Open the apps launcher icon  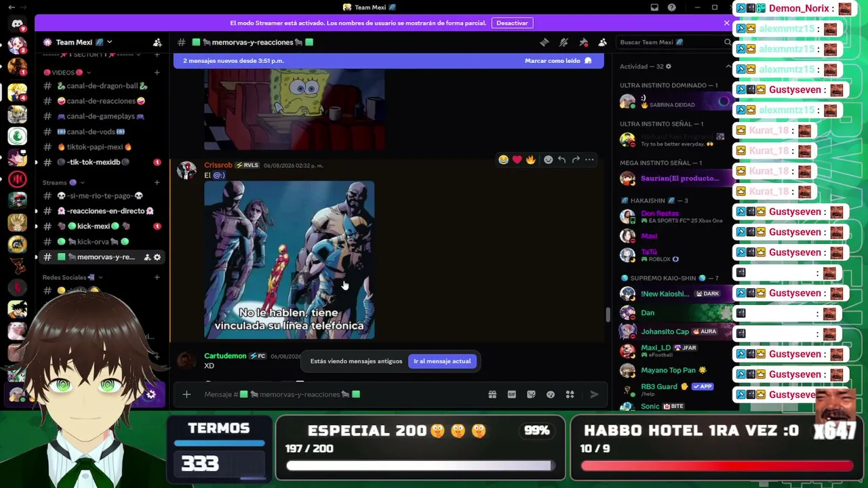pyautogui.click(x=570, y=394)
